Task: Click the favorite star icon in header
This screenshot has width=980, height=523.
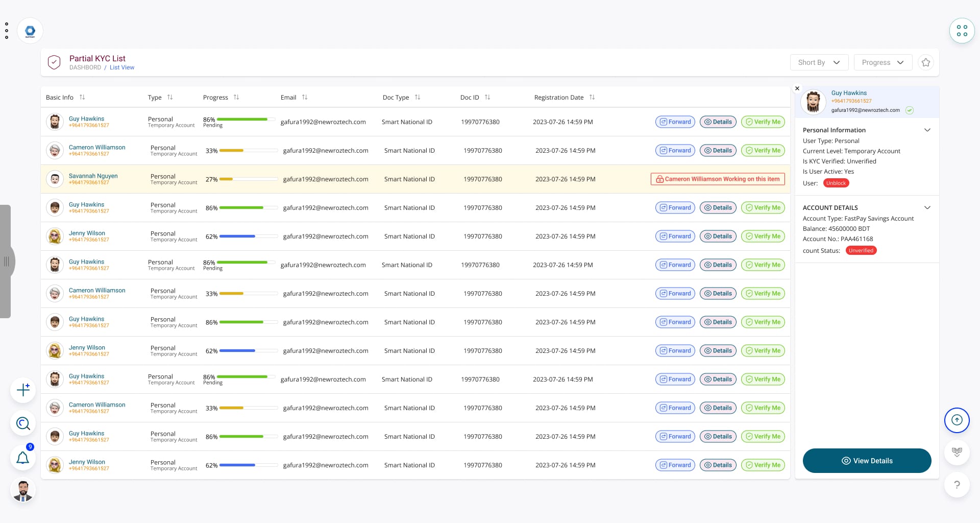Action: tap(925, 62)
